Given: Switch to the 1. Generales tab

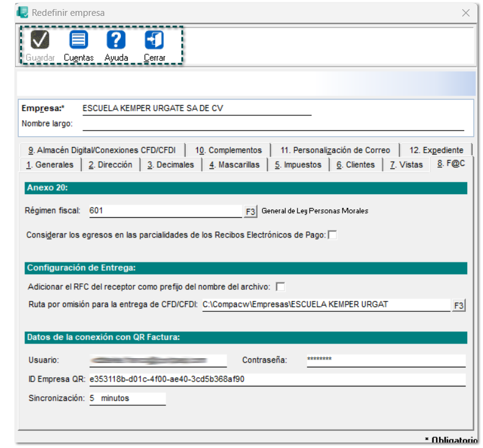Looking at the screenshot, I should [49, 165].
